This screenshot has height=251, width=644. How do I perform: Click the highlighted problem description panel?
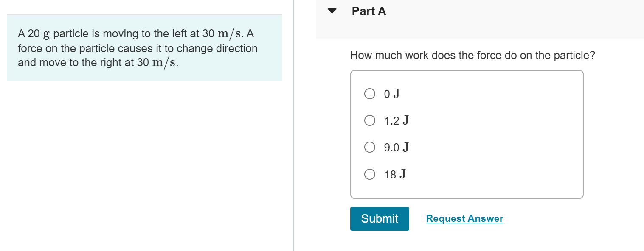point(143,48)
